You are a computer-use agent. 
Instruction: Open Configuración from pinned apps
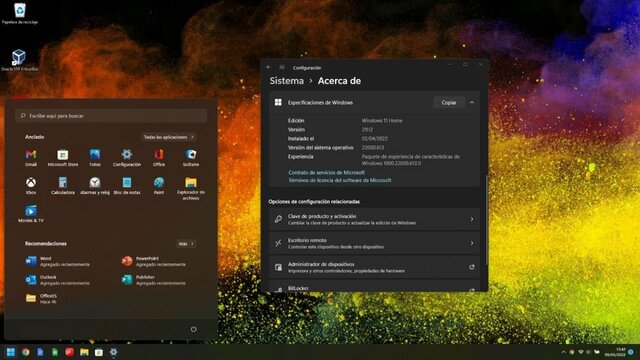coord(127,158)
